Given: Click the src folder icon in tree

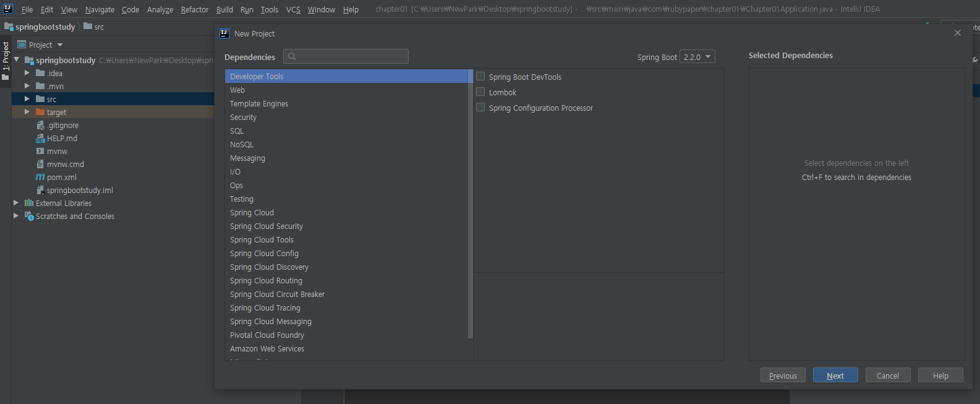Looking at the screenshot, I should (x=40, y=99).
